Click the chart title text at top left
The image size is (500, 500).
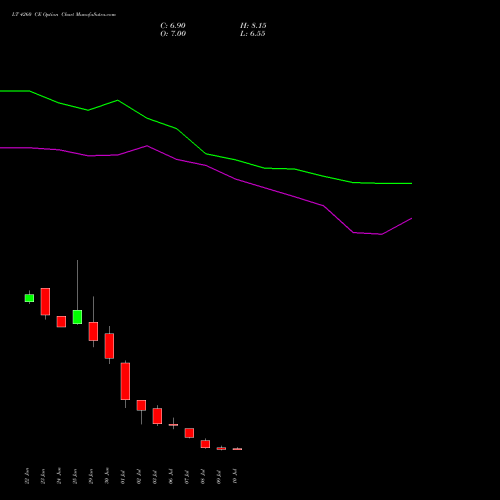[x=64, y=15]
